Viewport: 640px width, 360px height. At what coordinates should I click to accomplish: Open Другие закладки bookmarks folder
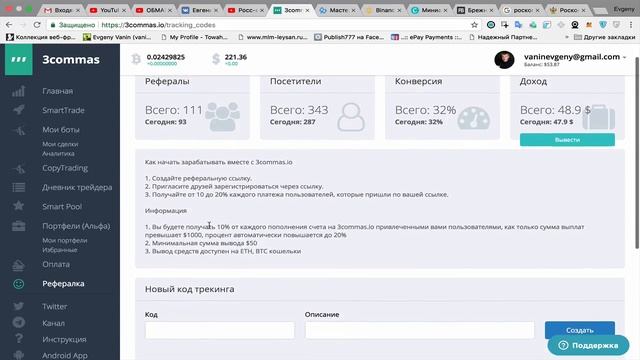[x=604, y=37]
